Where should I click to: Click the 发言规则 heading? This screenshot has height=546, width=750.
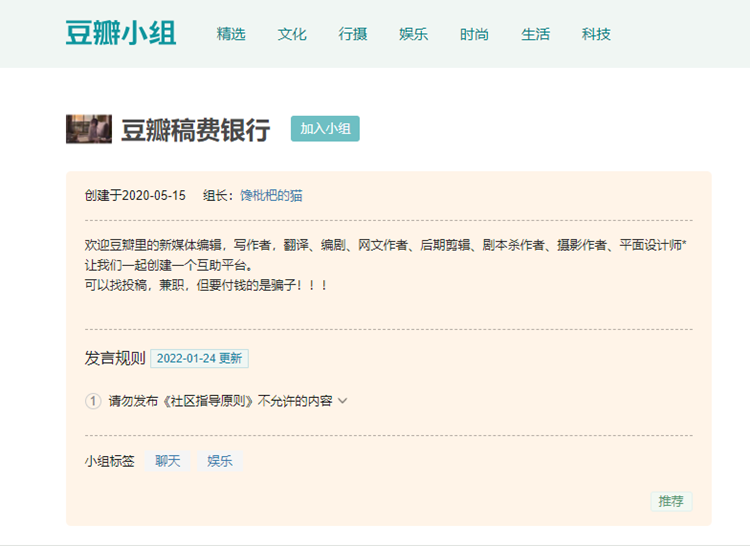[115, 358]
